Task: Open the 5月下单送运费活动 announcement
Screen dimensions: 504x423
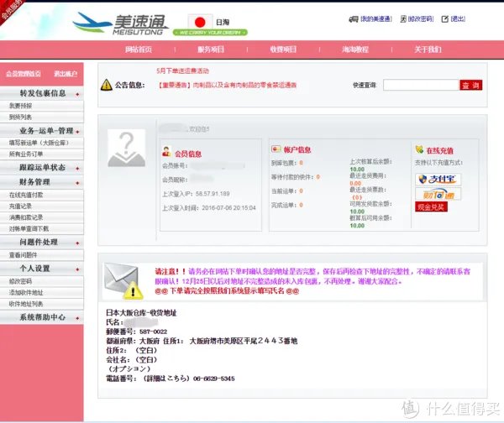Action: [182, 70]
